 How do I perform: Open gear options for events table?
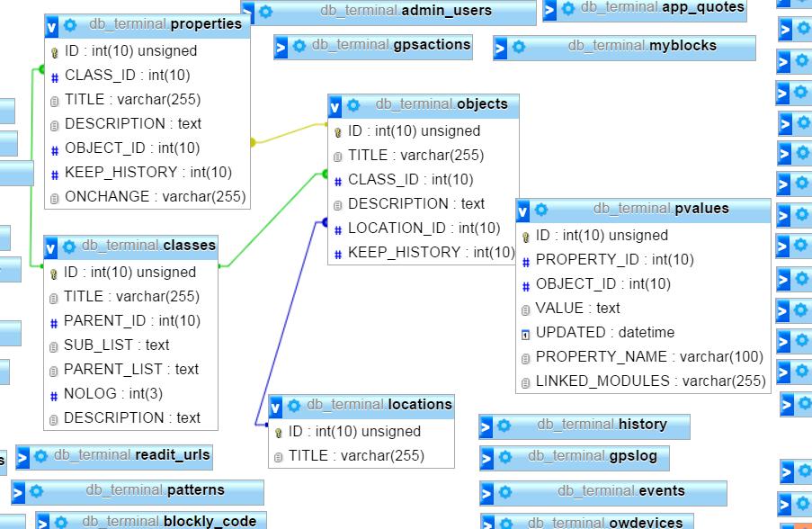pyautogui.click(x=504, y=492)
